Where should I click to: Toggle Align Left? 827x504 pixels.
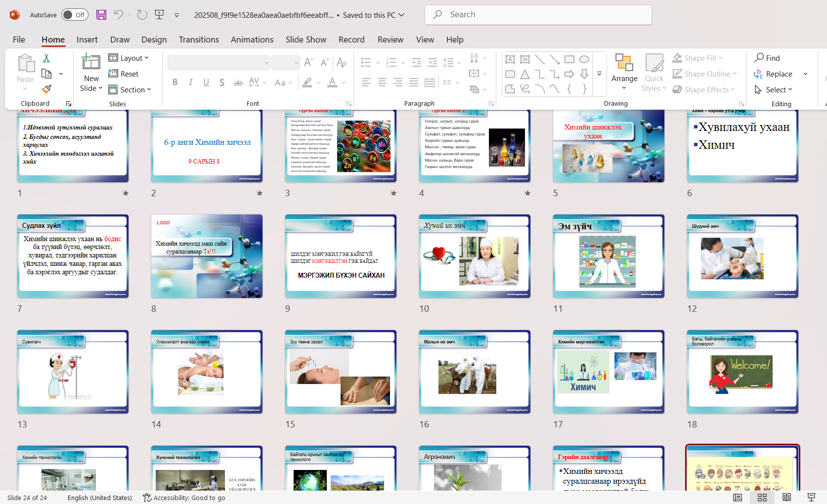[366, 83]
